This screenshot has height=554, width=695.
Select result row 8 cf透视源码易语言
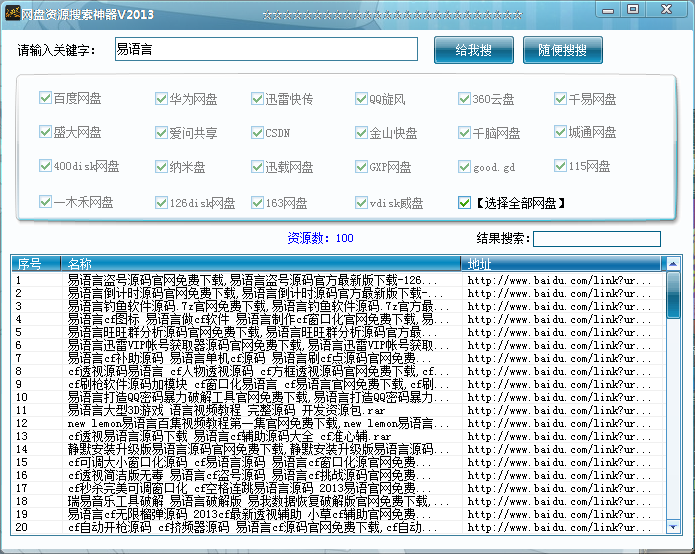pyautogui.click(x=338, y=371)
